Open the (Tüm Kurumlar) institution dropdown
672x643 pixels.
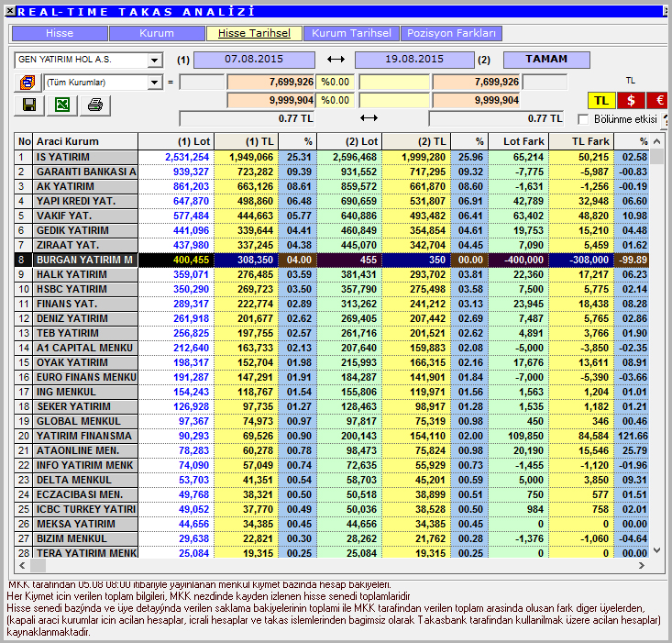click(154, 83)
